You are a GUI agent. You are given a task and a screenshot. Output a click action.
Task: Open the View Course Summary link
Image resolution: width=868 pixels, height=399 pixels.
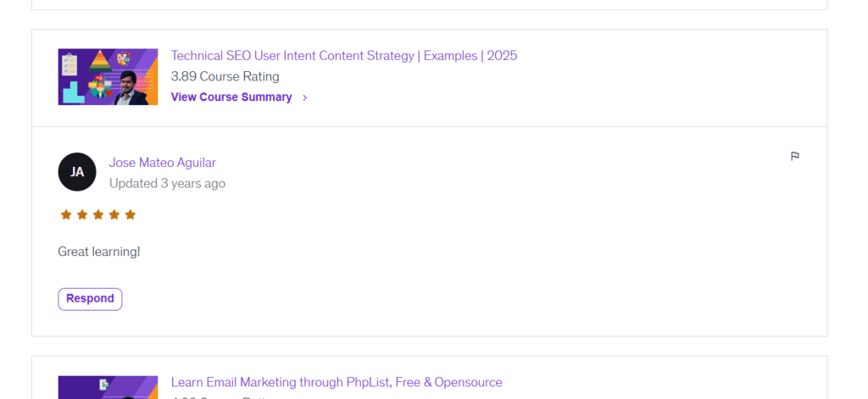(231, 97)
